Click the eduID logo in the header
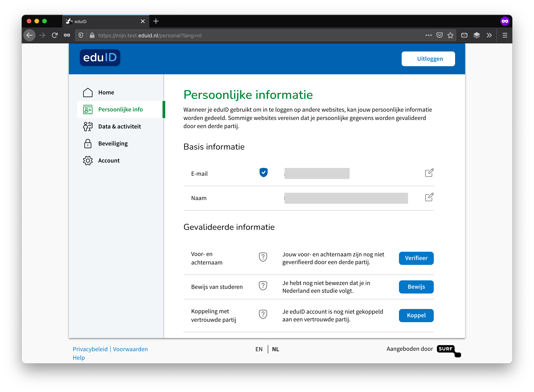Screen dimensions: 534x392 pos(100,58)
